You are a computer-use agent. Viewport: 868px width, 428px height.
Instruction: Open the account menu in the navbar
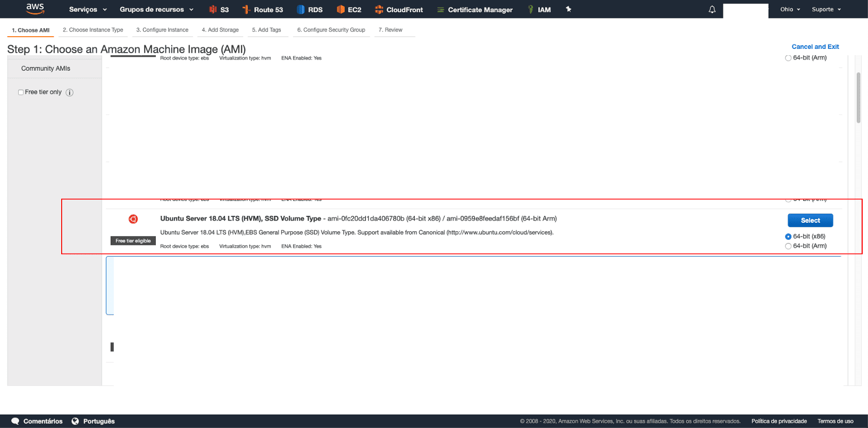[746, 10]
